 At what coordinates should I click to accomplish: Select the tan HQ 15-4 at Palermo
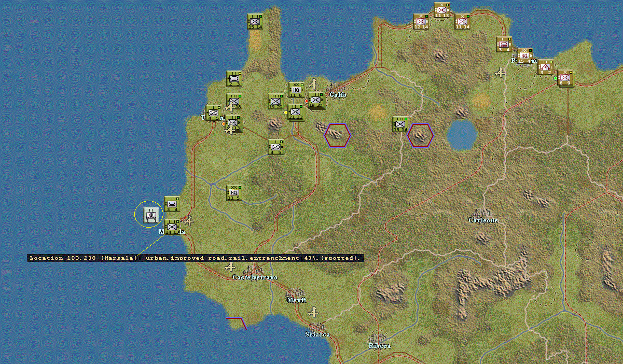(524, 55)
